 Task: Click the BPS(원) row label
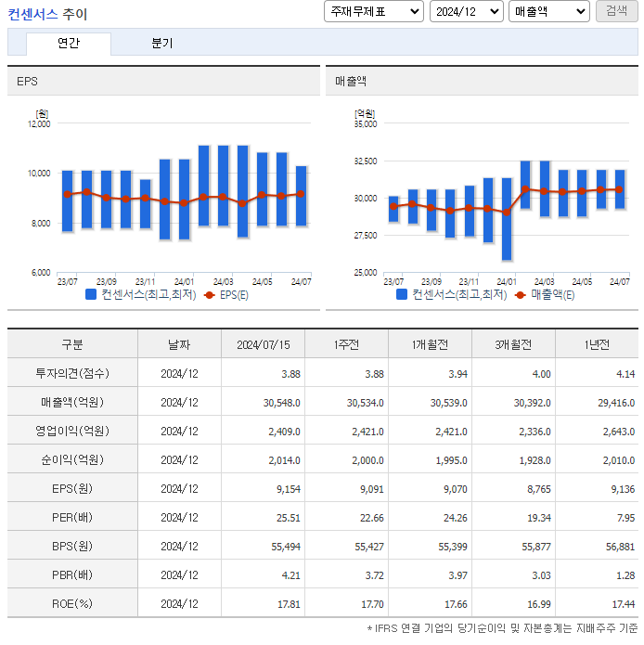click(72, 546)
